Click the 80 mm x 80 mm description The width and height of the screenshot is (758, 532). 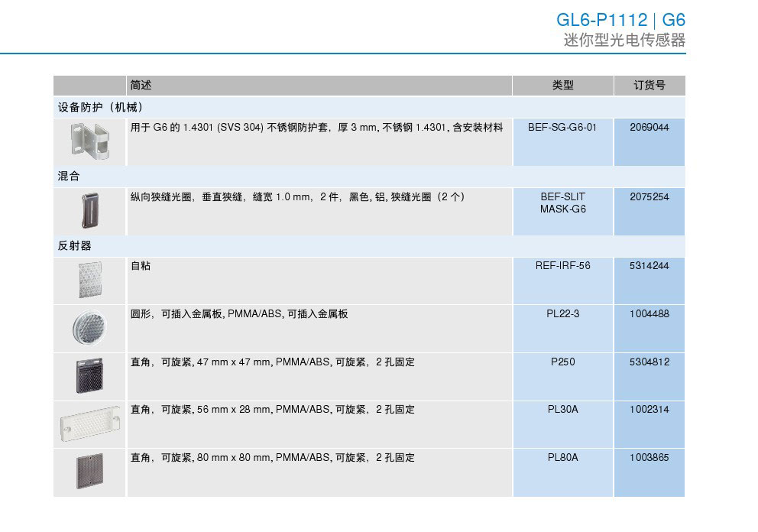[x=273, y=457]
